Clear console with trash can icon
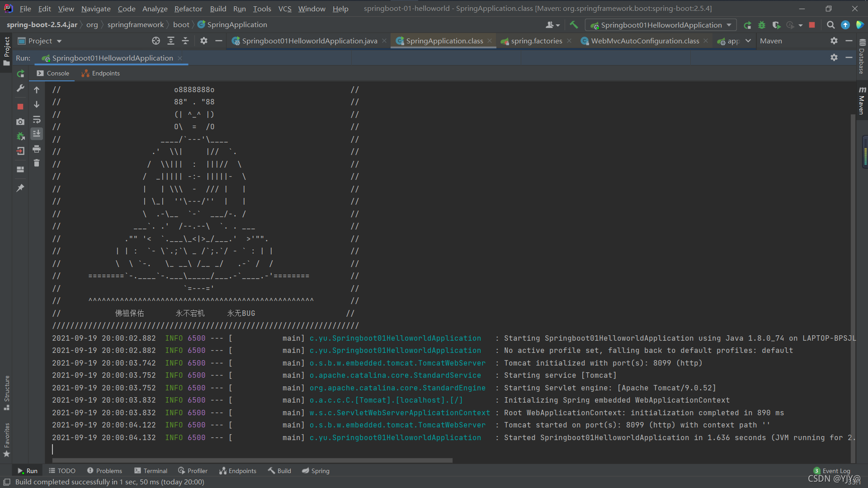The height and width of the screenshot is (488, 868). click(x=37, y=163)
